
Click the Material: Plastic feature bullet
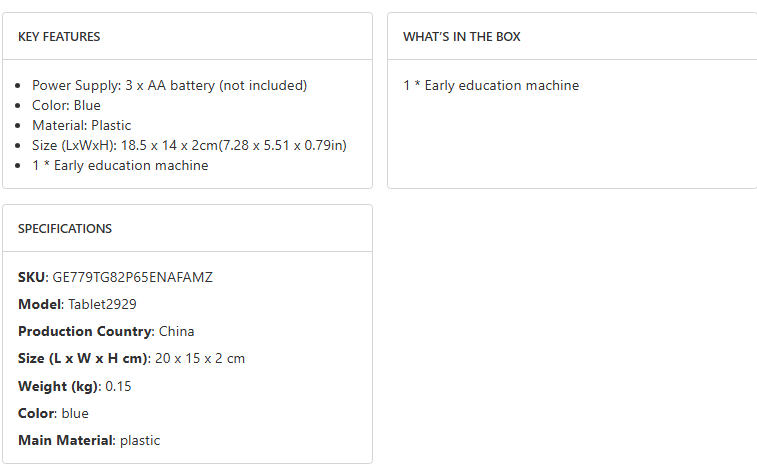[81, 126]
